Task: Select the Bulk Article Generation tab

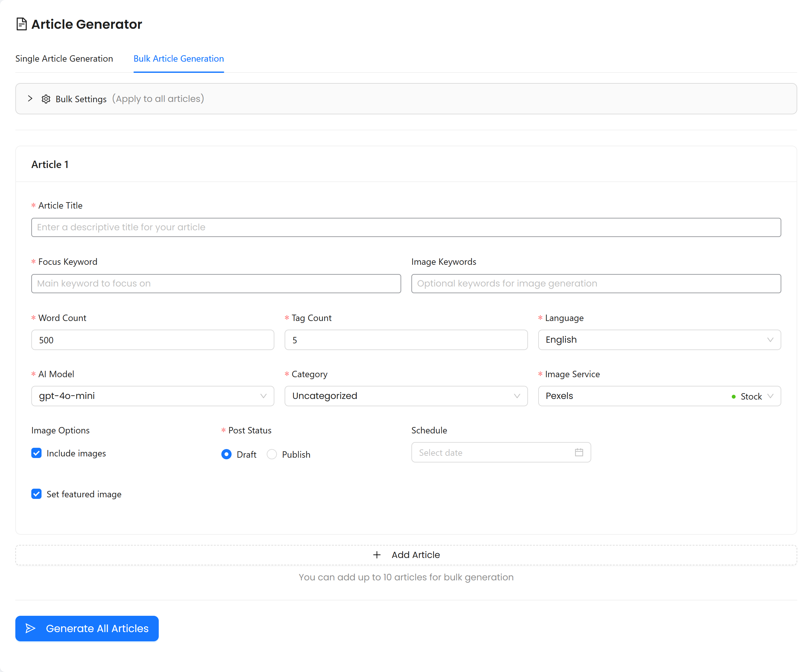Action: pos(179,58)
